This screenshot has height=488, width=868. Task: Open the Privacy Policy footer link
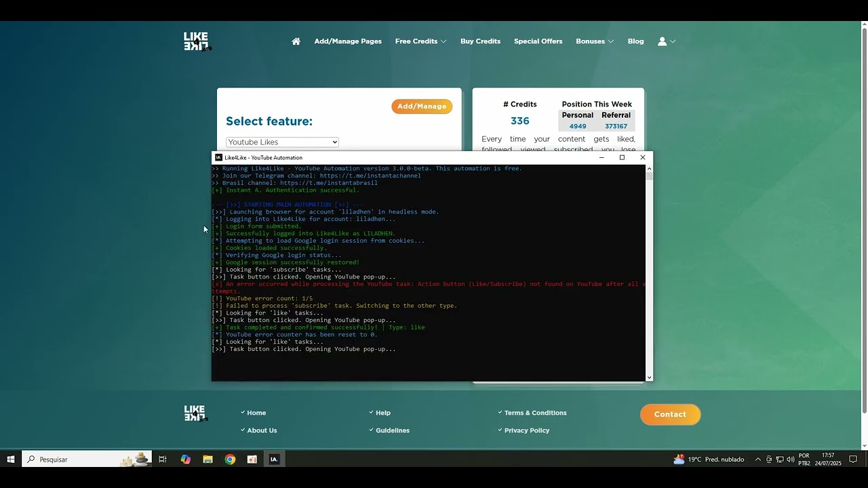pos(527,430)
